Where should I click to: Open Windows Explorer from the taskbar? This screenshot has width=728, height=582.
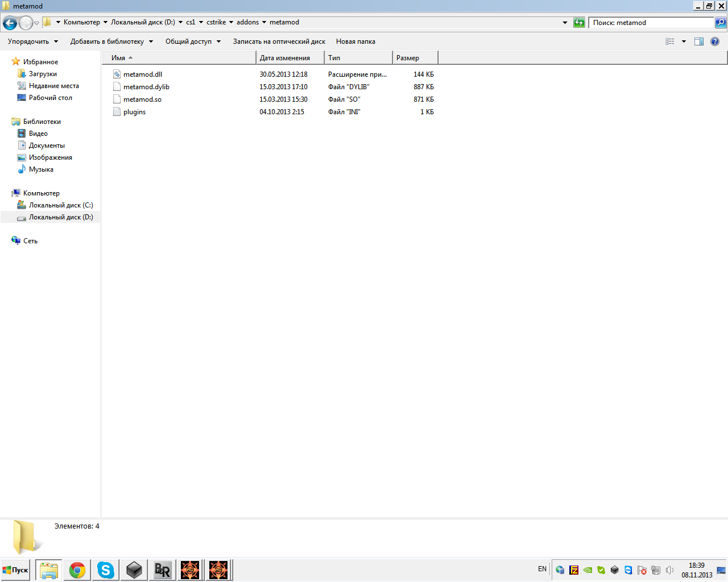click(49, 570)
